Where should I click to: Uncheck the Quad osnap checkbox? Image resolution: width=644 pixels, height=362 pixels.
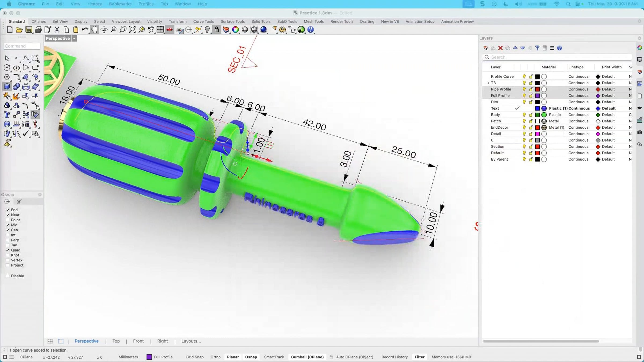point(8,250)
